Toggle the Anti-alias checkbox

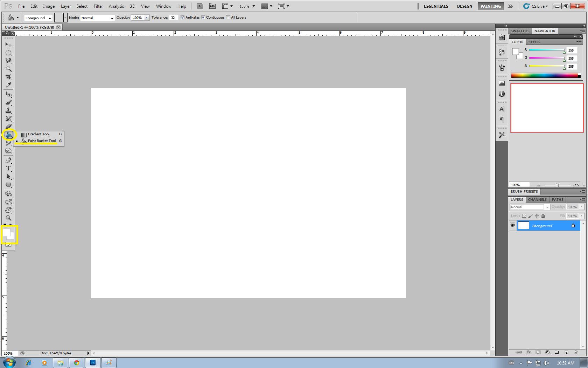(182, 18)
